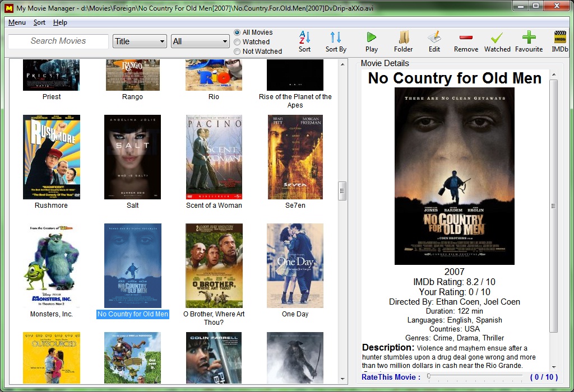The image size is (574, 392).
Task: Click the Search Movies field
Action: point(58,41)
